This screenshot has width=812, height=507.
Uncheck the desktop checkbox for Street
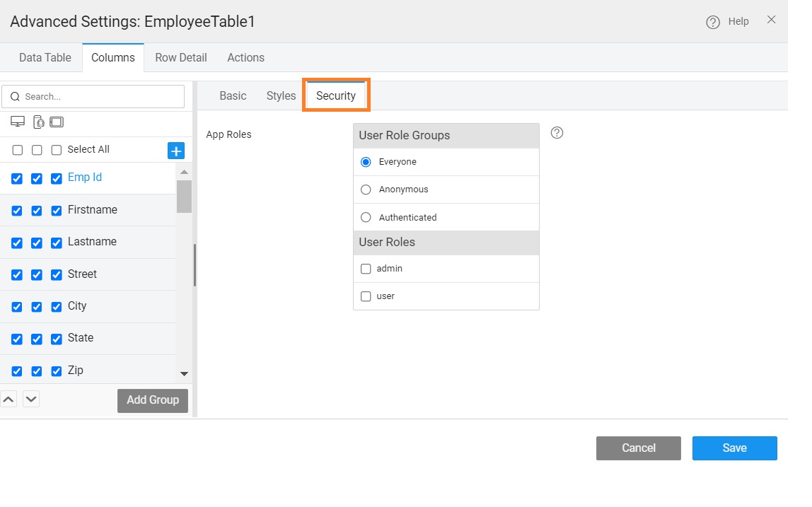point(17,275)
